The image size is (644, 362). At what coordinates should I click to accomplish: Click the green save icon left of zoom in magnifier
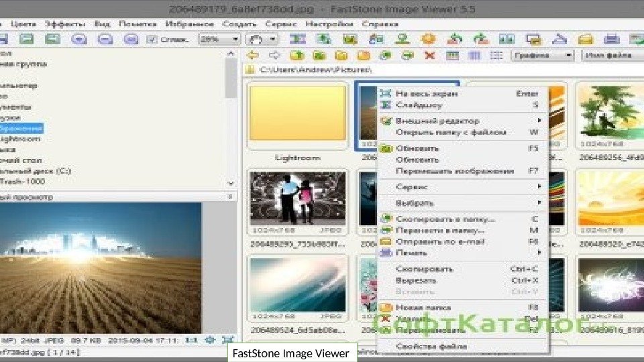(52, 40)
